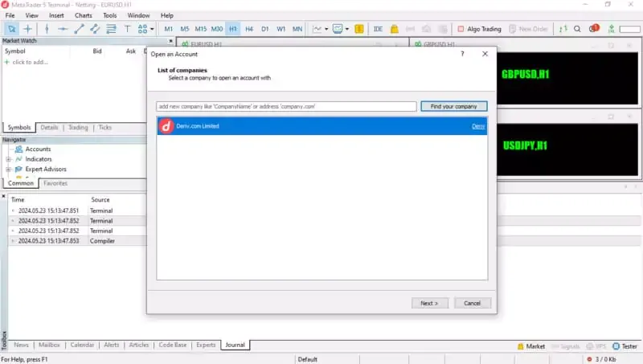This screenshot has height=364, width=643.
Task: Click the Cancel button
Action: [472, 303]
